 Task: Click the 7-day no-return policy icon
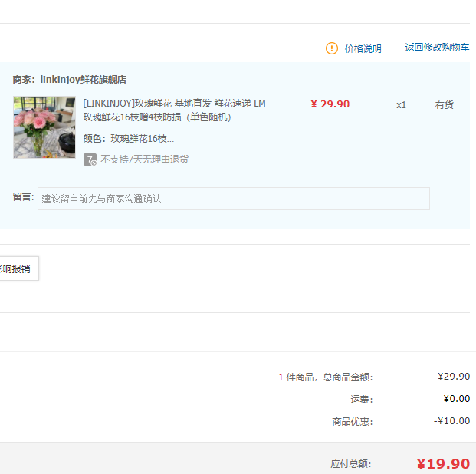[90, 160]
